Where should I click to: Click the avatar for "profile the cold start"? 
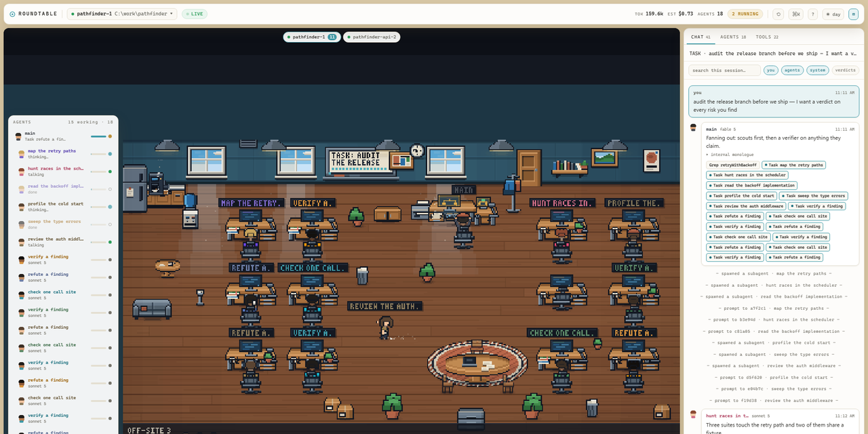click(x=22, y=207)
